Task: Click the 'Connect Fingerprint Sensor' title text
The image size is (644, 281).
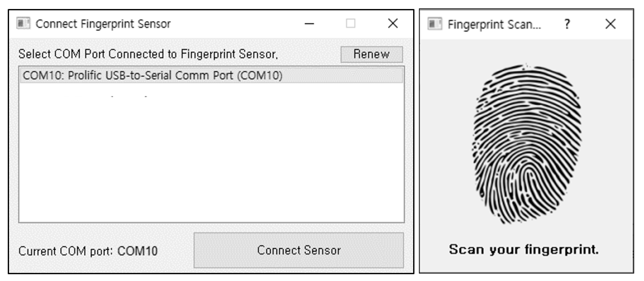Action: [103, 24]
